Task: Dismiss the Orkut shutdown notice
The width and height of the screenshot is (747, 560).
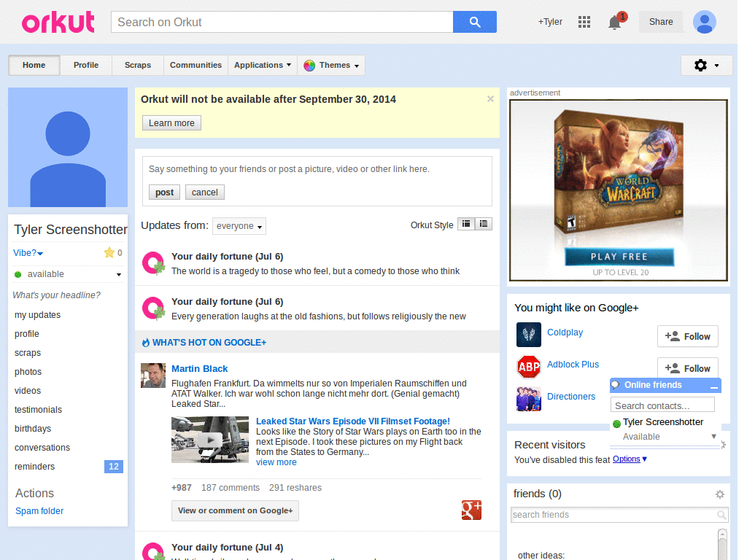Action: click(x=490, y=99)
